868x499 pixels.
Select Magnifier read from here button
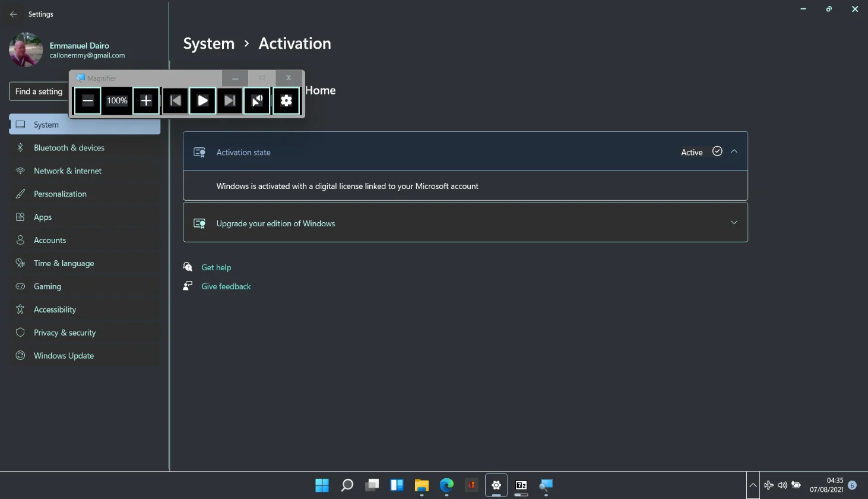(257, 100)
